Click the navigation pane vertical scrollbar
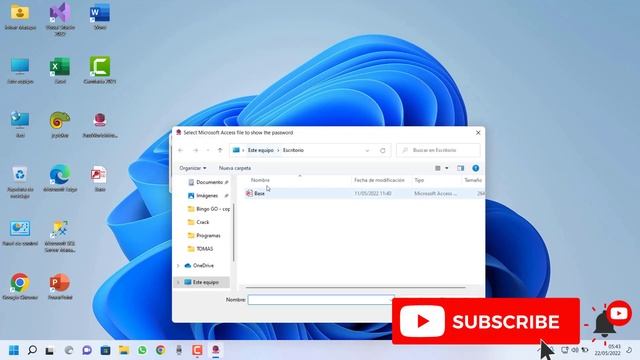The image size is (640, 360). click(x=233, y=233)
